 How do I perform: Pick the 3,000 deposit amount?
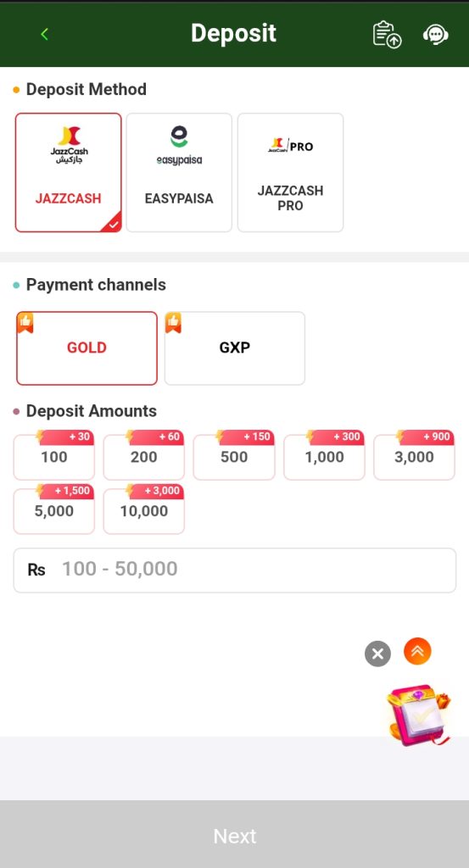pos(414,455)
